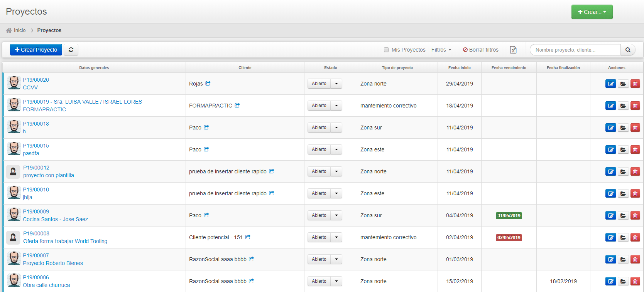Open Oferta forma trabajar World Tooling link
This screenshot has width=644, height=292.
[65, 241]
